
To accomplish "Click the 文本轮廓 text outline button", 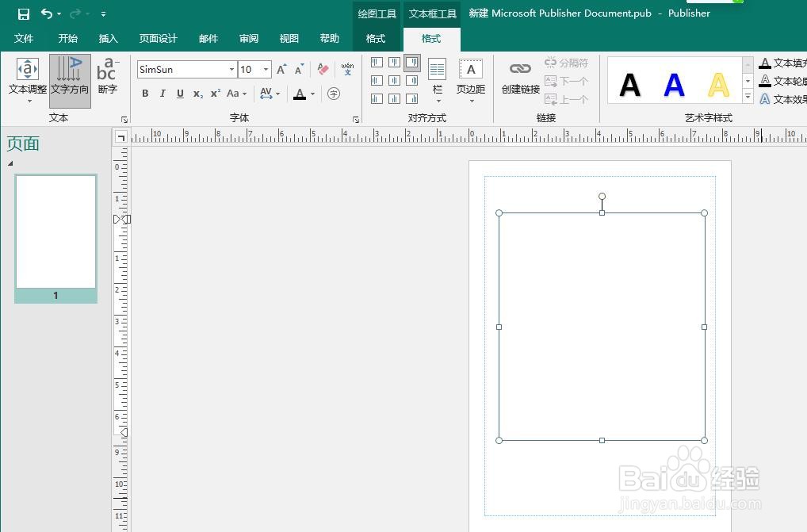I will click(783, 82).
